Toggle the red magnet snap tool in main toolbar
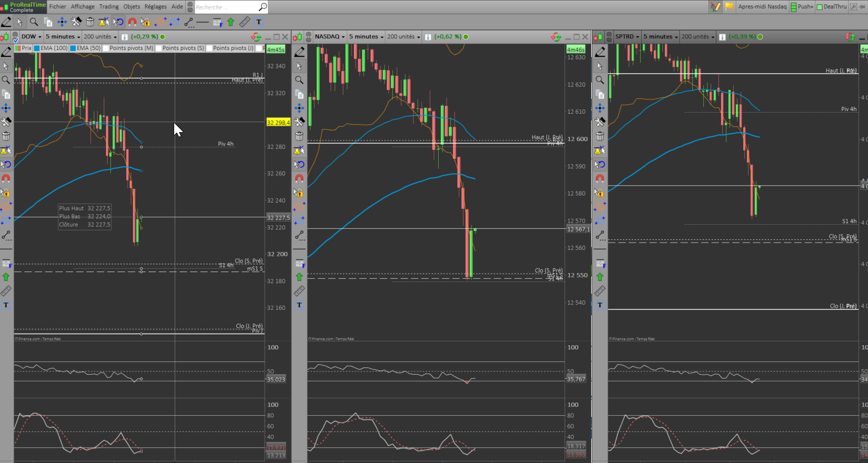 (x=132, y=22)
